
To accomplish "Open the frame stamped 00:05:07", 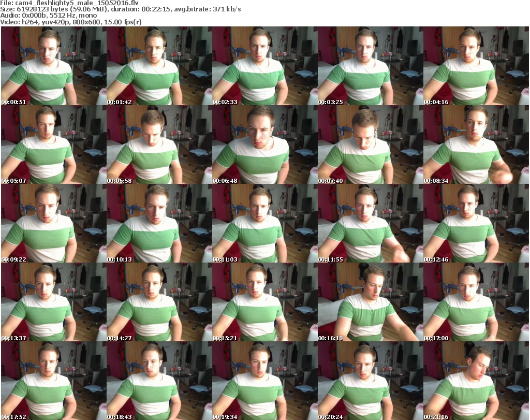I will 54,144.
